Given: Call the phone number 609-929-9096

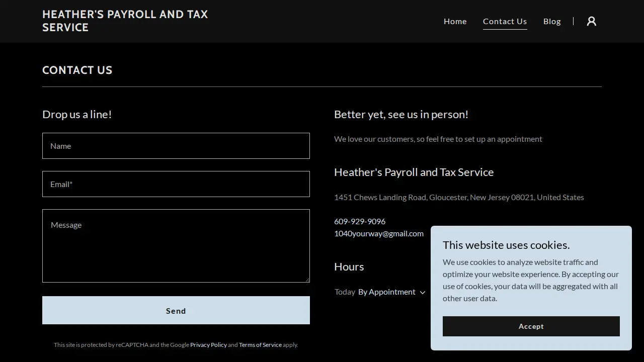Looking at the screenshot, I should pyautogui.click(x=360, y=221).
